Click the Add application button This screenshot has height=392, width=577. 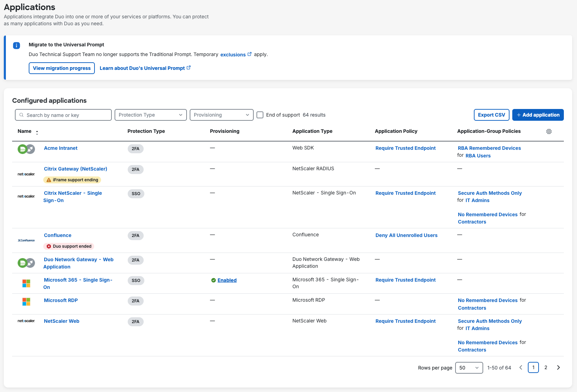click(x=538, y=115)
